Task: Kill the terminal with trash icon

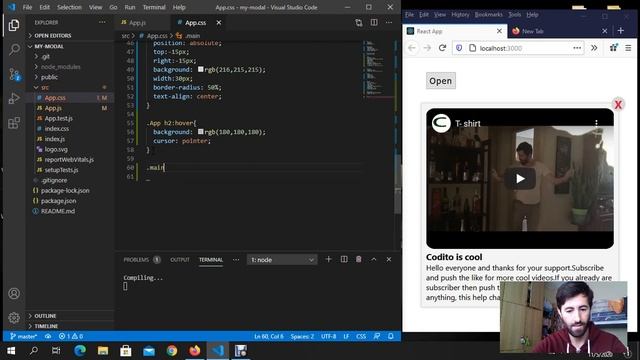Action: click(358, 259)
